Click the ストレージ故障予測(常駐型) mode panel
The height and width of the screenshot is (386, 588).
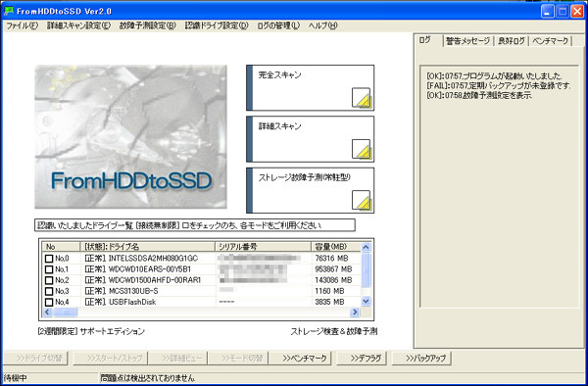[310, 190]
